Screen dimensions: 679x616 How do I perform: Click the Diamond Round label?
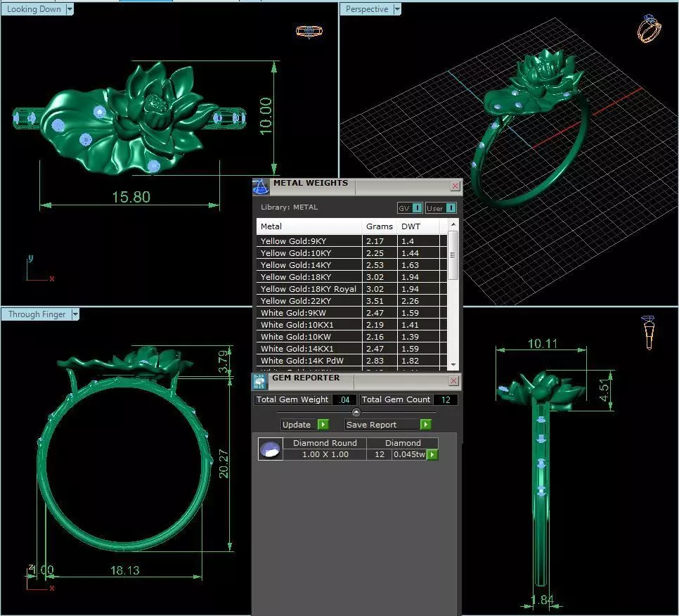(x=325, y=443)
